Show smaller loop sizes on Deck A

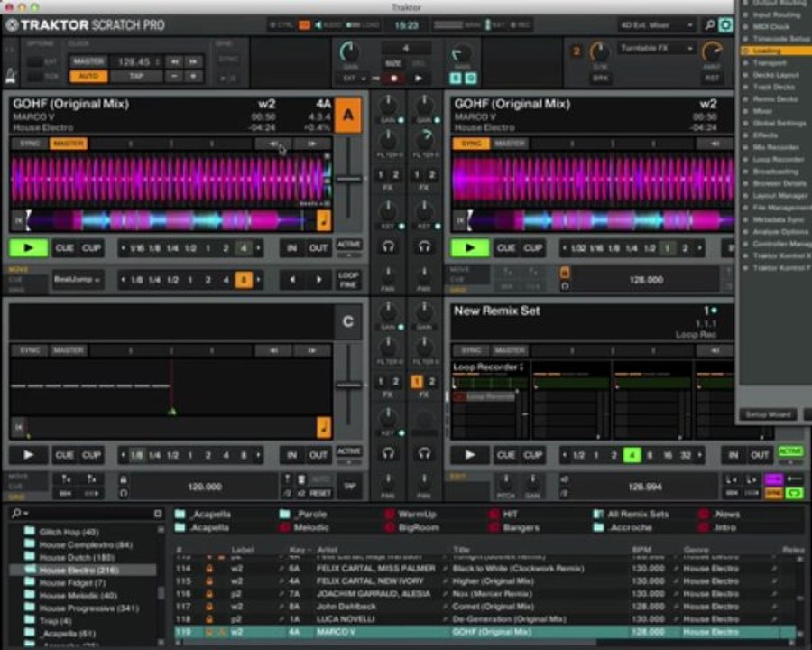point(123,248)
